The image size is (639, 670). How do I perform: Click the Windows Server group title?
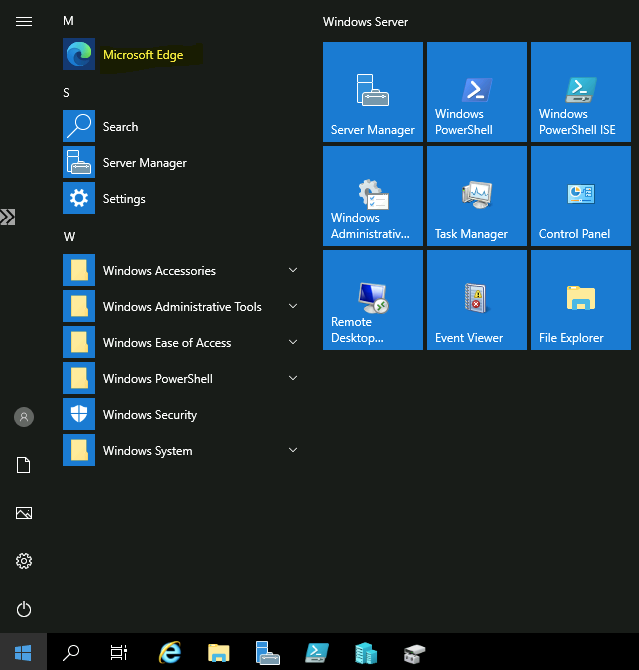point(365,22)
